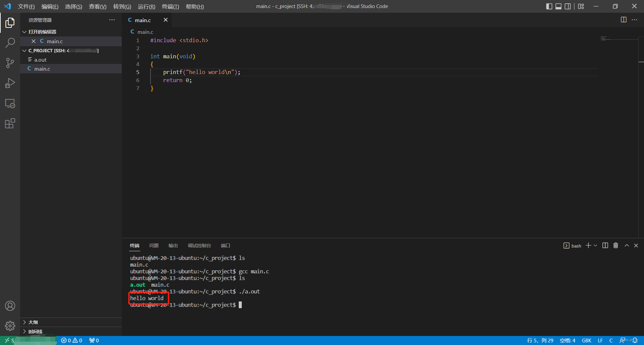Screen dimensions: 644x345
Task: Close the main.c editor tab
Action: [166, 20]
